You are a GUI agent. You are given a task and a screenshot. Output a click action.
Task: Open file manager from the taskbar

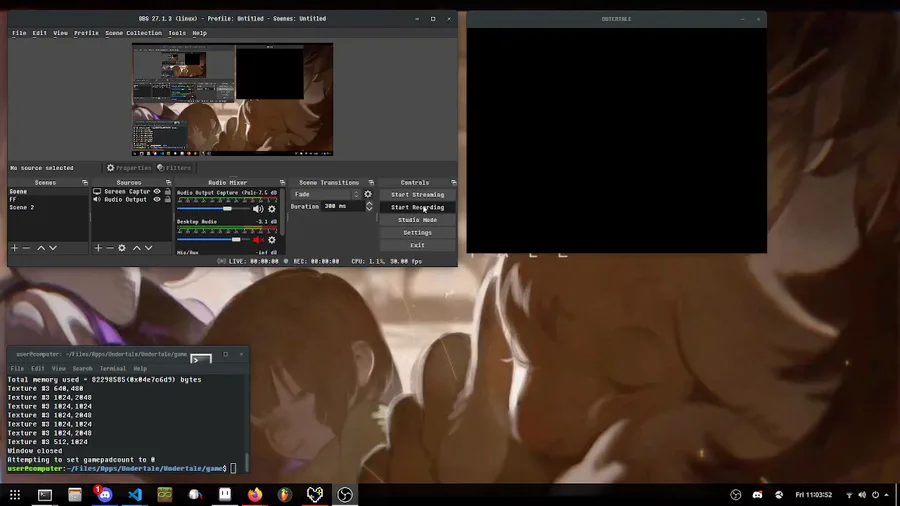[75, 495]
